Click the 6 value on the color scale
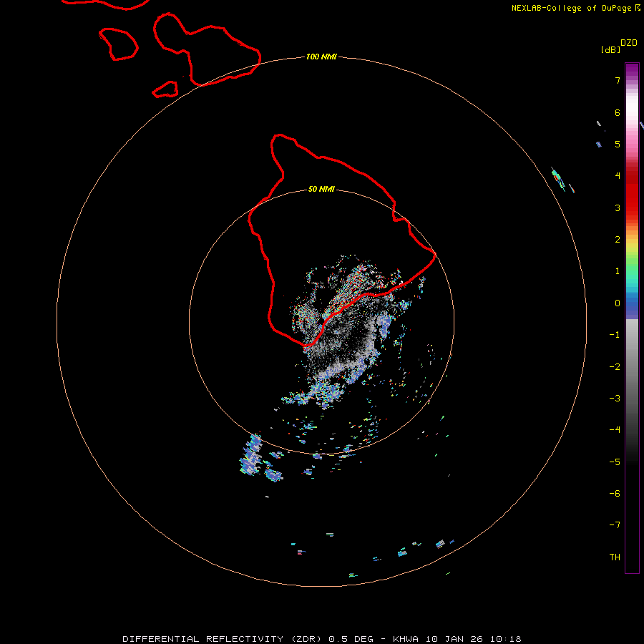The width and height of the screenshot is (644, 644). point(618,112)
